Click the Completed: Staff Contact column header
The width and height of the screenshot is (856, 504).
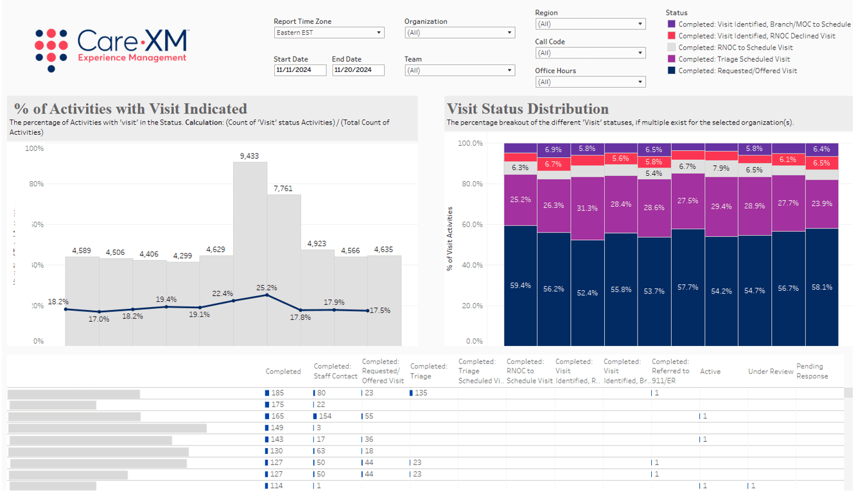(335, 372)
